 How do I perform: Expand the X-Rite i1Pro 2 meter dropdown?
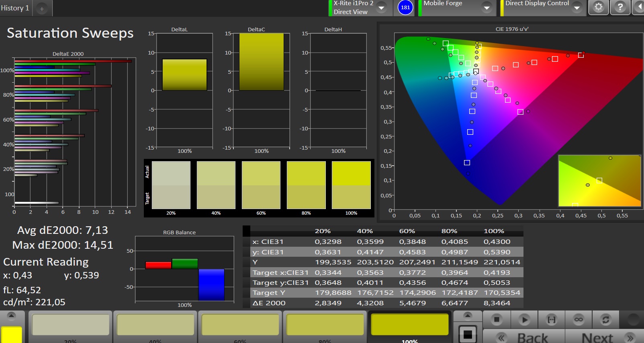pos(381,8)
